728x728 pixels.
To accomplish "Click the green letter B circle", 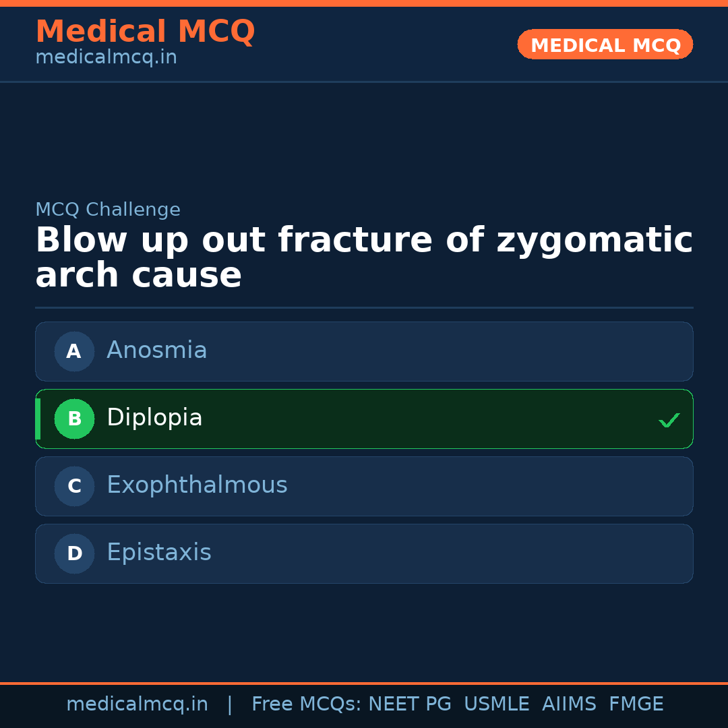I will 74,419.
